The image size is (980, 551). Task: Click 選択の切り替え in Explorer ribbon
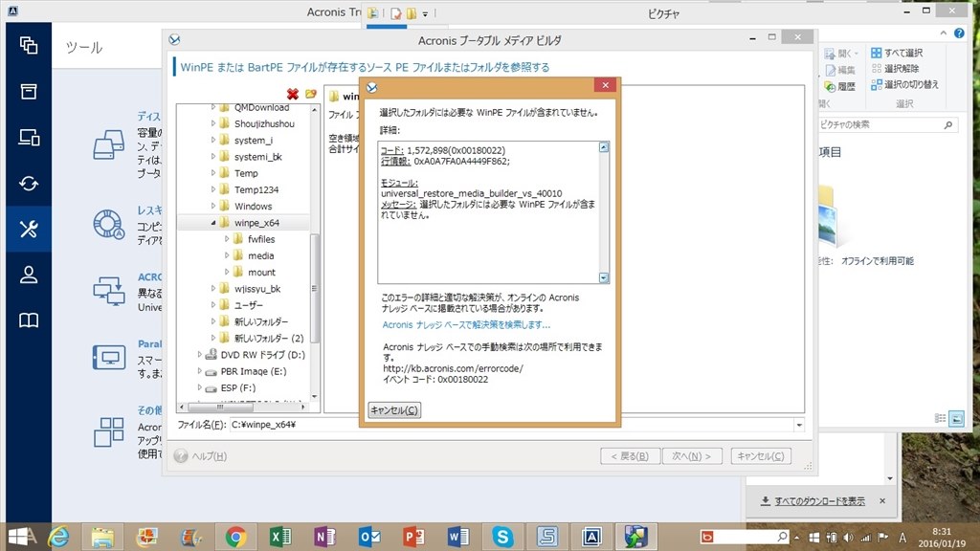[904, 84]
